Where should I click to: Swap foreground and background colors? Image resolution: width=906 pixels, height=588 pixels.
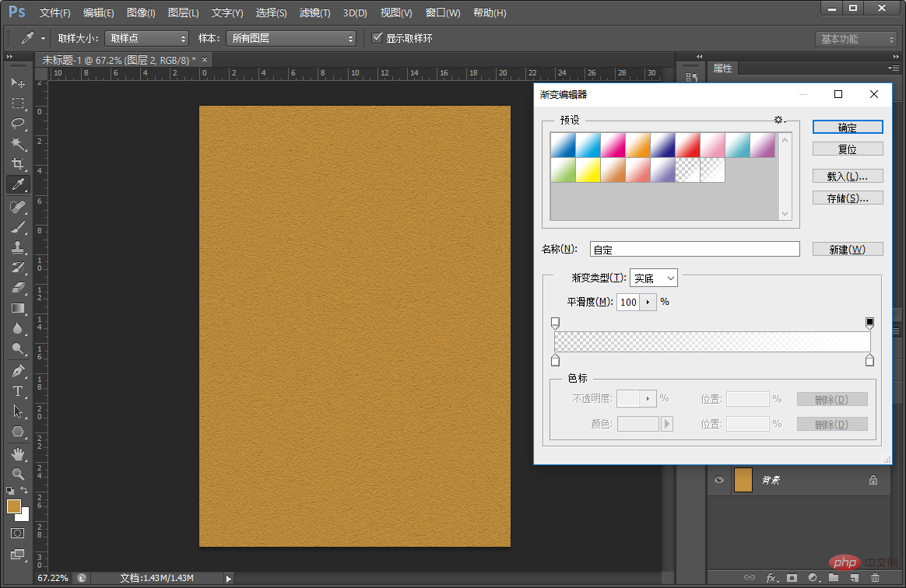[x=24, y=490]
